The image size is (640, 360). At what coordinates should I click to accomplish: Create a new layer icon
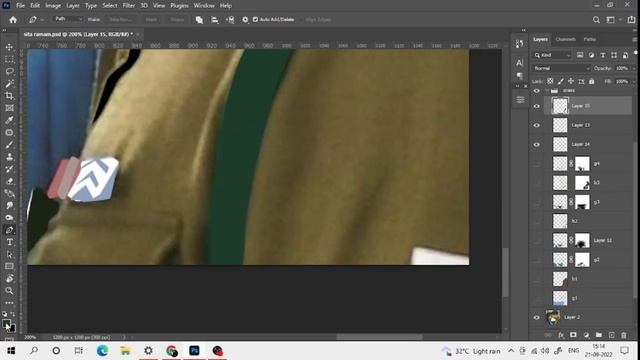(611, 335)
